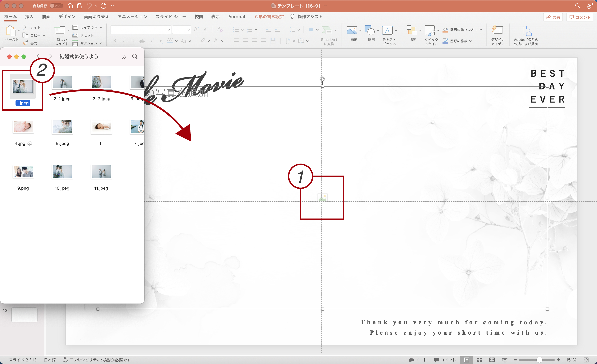Click the Finder window search icon
The height and width of the screenshot is (364, 597).
point(135,57)
